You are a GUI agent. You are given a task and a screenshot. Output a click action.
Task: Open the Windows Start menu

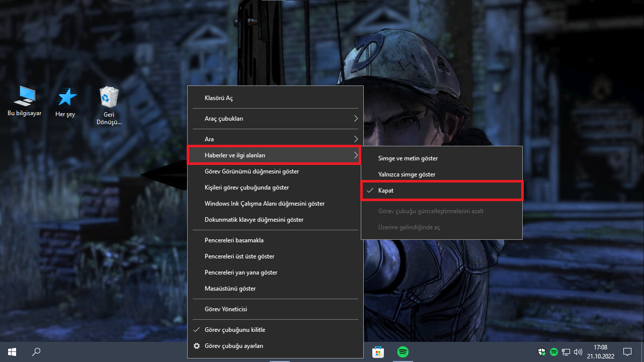point(12,352)
